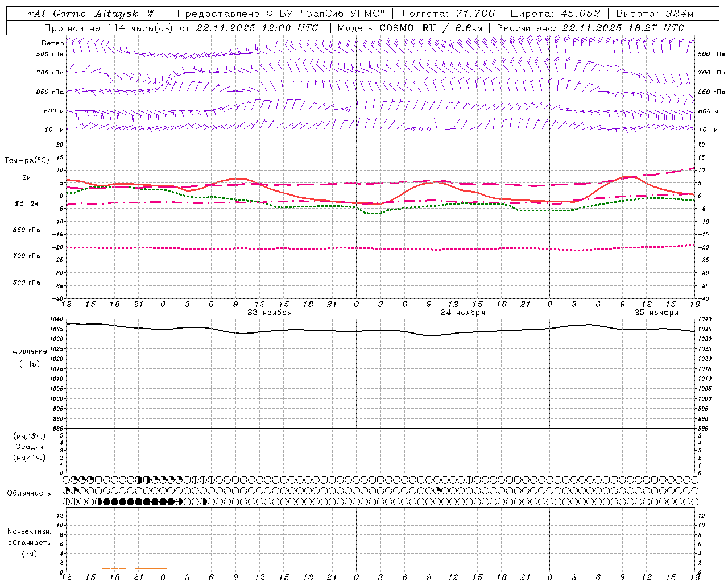
Task: Click the Давление panel label
Action: pos(30,351)
